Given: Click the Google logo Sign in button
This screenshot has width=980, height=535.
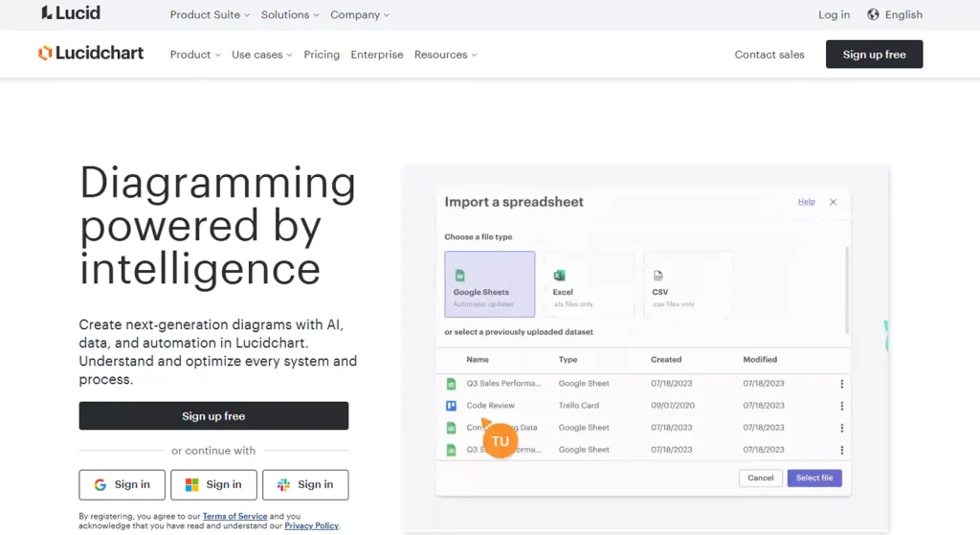Looking at the screenshot, I should click(x=122, y=484).
